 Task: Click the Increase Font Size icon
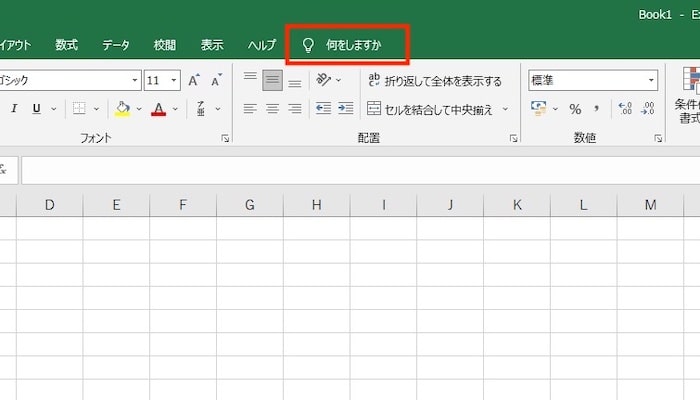click(194, 80)
